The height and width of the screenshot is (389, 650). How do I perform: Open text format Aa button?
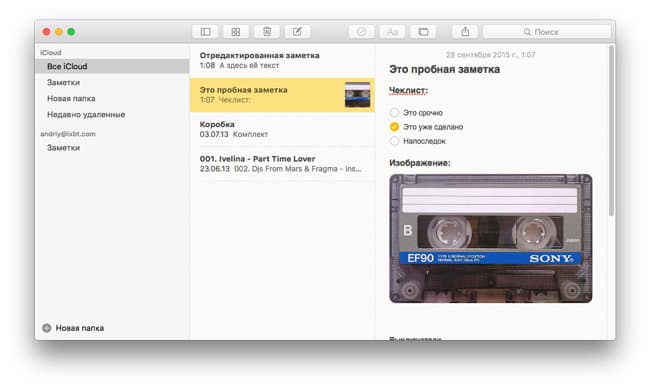[392, 32]
